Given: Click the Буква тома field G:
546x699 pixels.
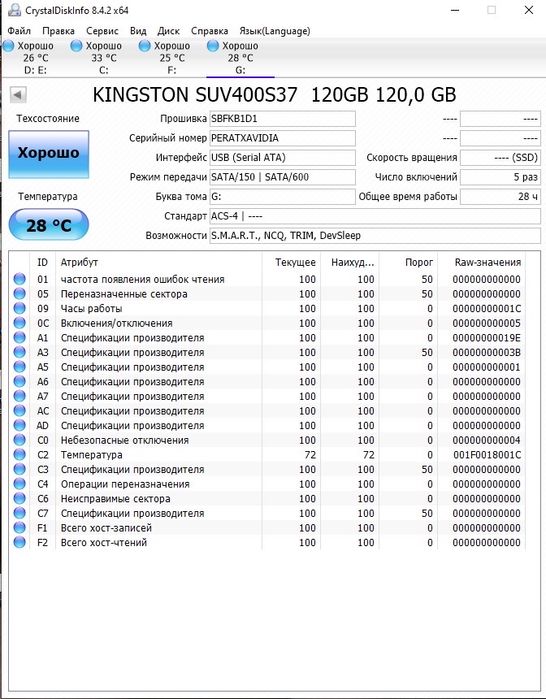Looking at the screenshot, I should [x=283, y=197].
